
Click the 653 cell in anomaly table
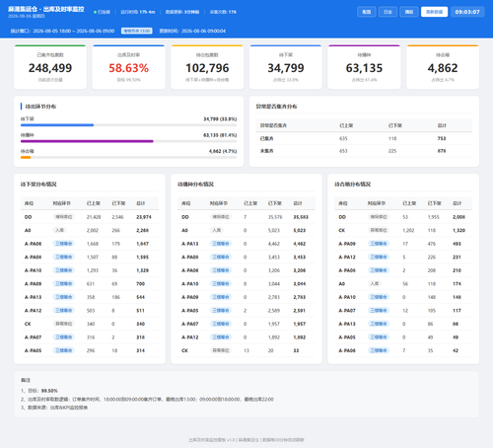coord(343,151)
